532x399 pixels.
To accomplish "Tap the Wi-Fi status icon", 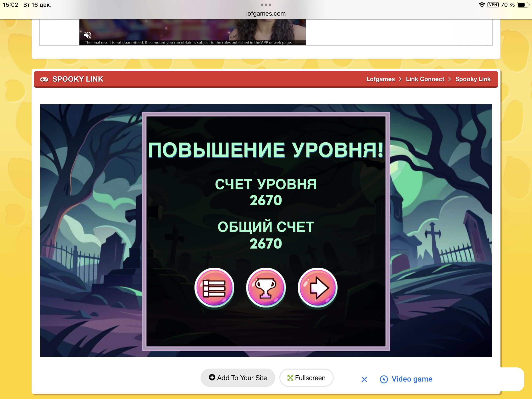I will (x=482, y=5).
